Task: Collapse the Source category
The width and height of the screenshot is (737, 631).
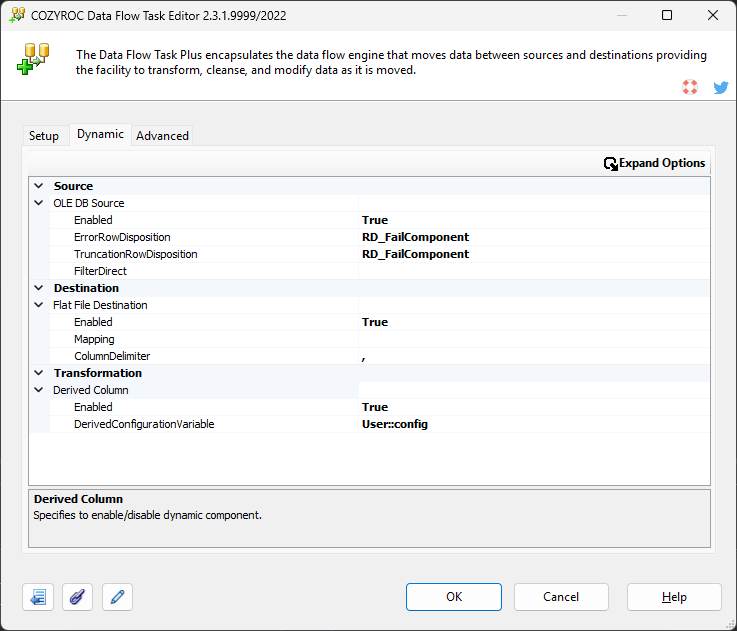Action: 39,186
